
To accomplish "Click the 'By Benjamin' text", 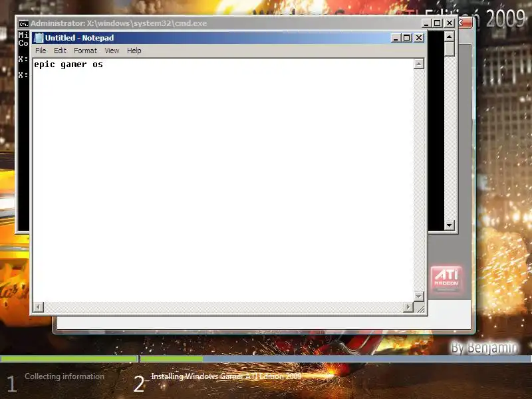I will [x=484, y=348].
